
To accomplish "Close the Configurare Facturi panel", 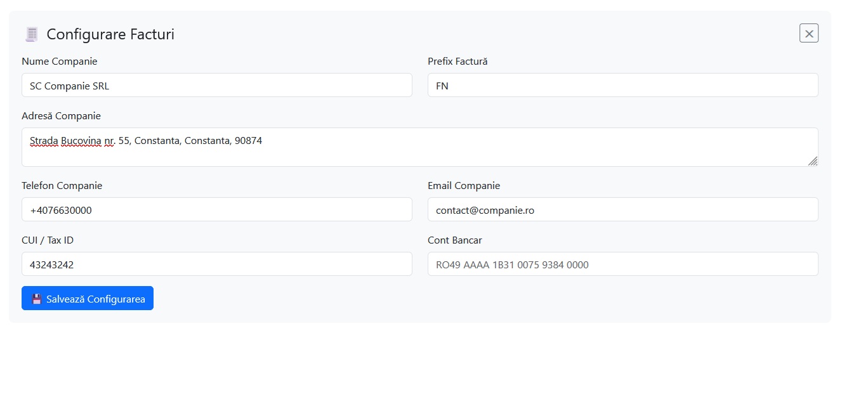I will point(808,34).
